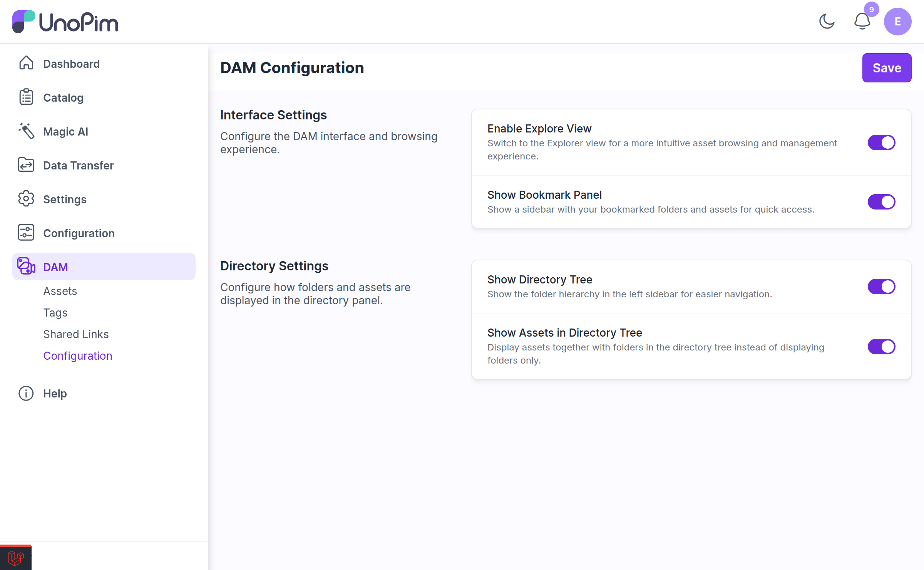The height and width of the screenshot is (570, 924).
Task: Open Help menu item
Action: pyautogui.click(x=104, y=393)
